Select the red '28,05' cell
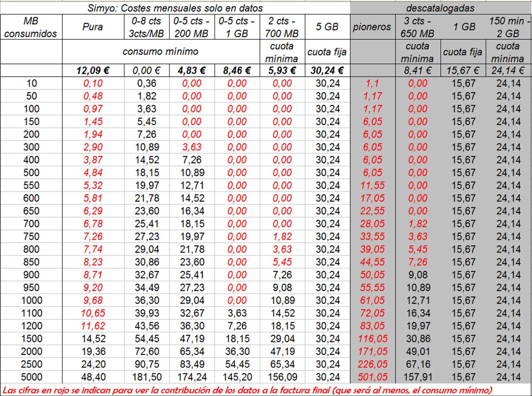This screenshot has width=532, height=396. (x=372, y=224)
